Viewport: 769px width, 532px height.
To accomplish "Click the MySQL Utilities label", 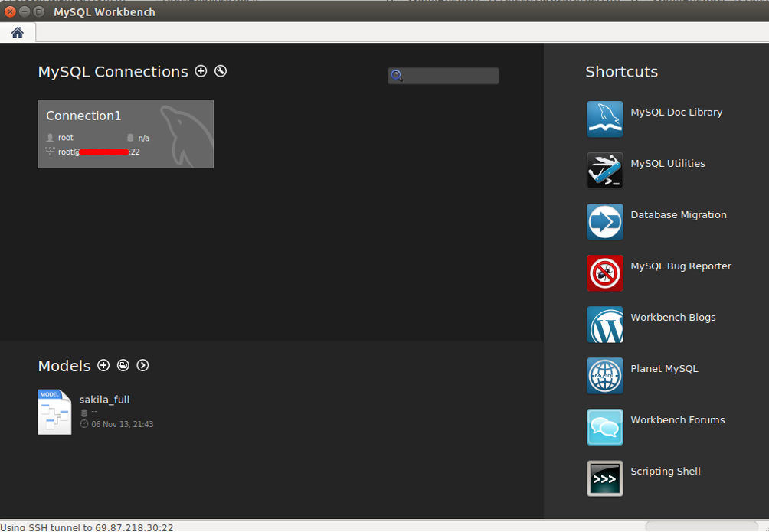I will click(668, 164).
